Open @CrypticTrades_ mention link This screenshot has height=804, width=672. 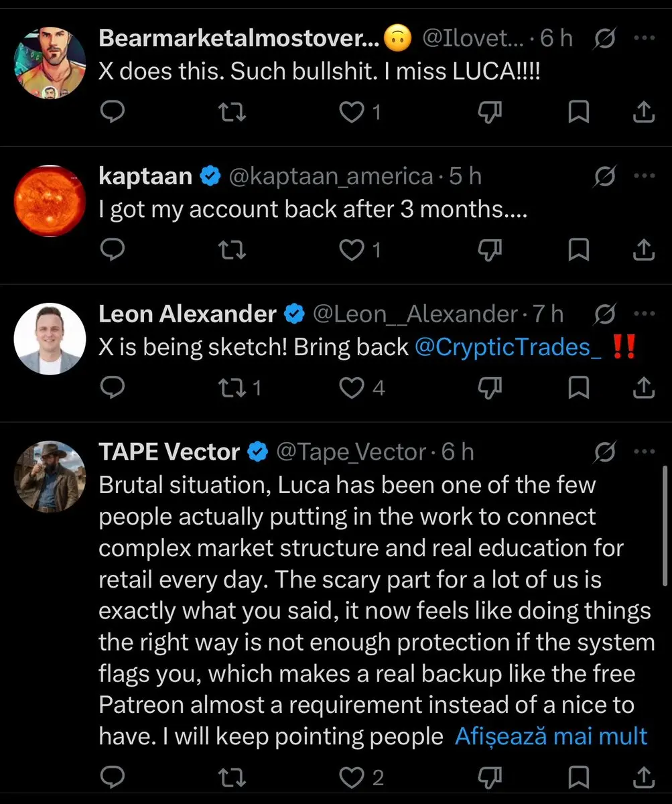(x=508, y=348)
